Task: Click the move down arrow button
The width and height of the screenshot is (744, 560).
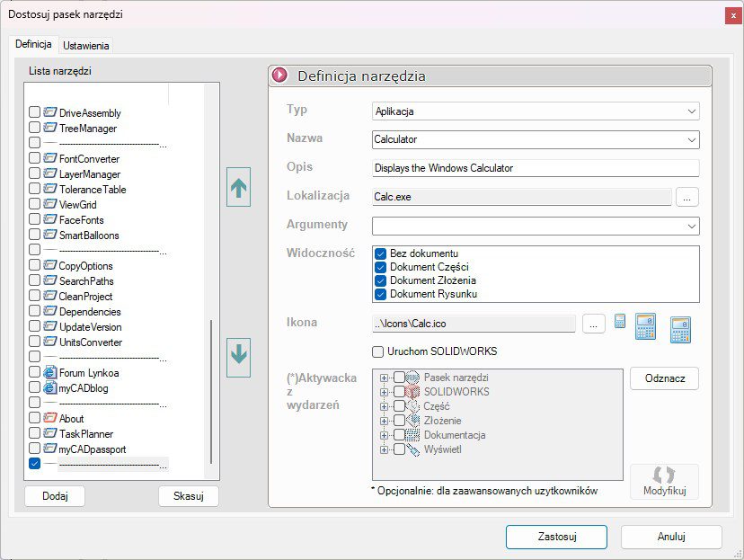Action: 238,358
